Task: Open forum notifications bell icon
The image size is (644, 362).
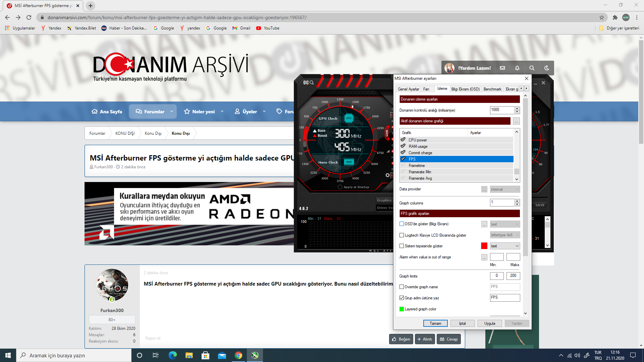Action: point(517,68)
